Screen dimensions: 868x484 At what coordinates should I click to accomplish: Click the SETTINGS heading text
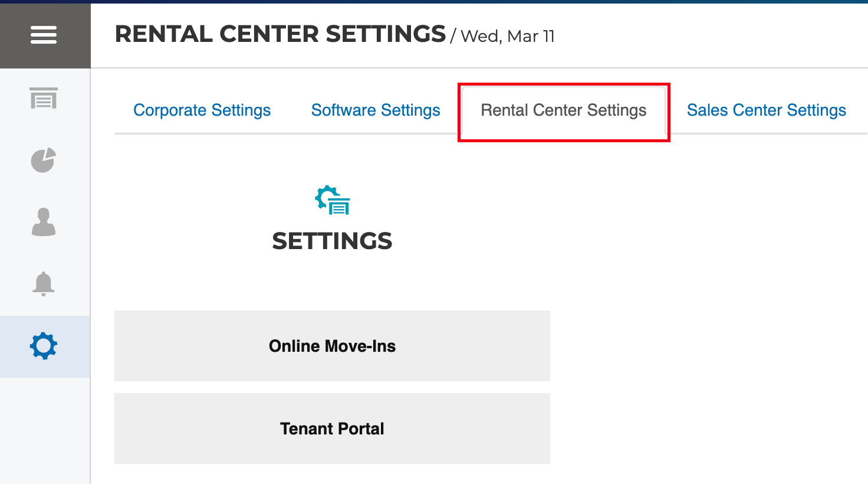tap(332, 241)
